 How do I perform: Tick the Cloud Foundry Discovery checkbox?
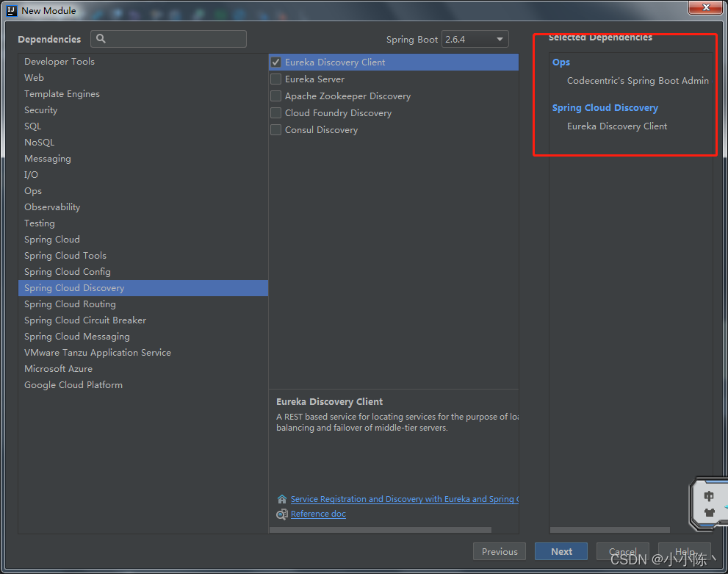click(275, 113)
